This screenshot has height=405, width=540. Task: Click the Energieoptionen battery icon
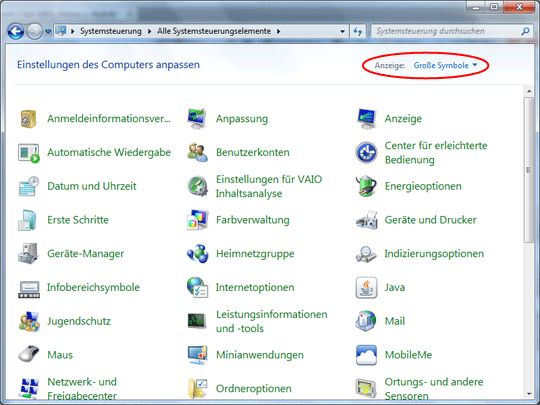pyautogui.click(x=366, y=186)
